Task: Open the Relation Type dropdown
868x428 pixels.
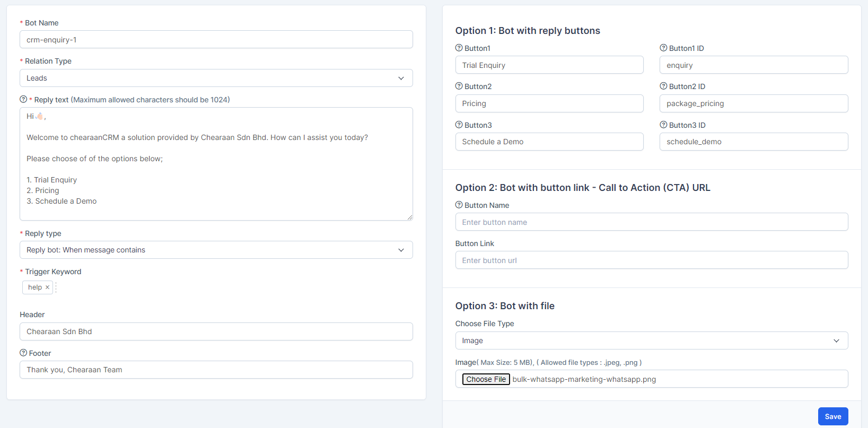Action: (216, 78)
